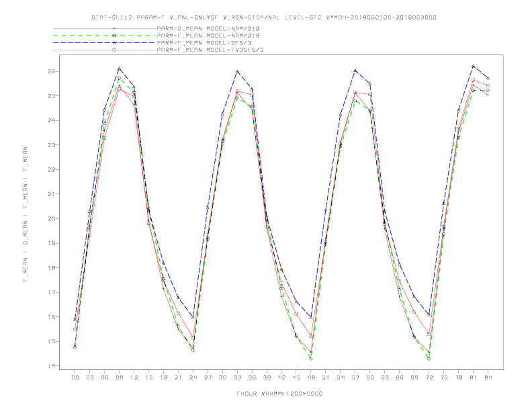Click blue GFS triangle peak at forecast hour 81
Screen dimensions: 532x411
click(x=474, y=66)
